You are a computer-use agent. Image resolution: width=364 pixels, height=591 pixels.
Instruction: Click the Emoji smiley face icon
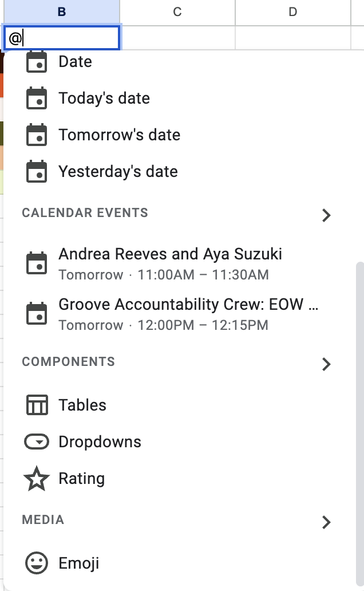point(37,563)
